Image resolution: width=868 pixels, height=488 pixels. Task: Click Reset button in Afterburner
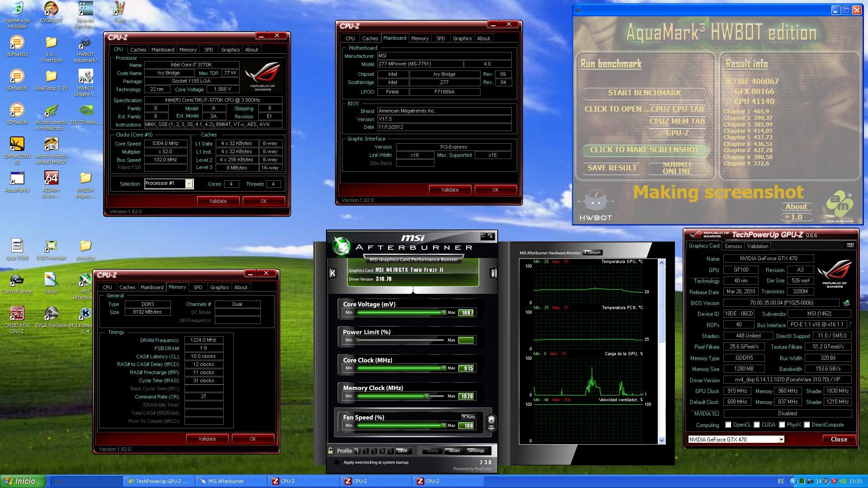(453, 450)
